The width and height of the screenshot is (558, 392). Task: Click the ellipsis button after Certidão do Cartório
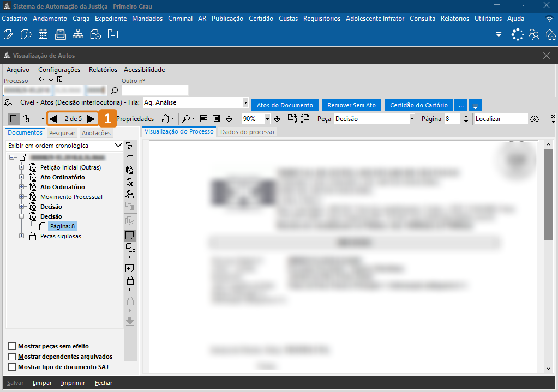point(461,105)
